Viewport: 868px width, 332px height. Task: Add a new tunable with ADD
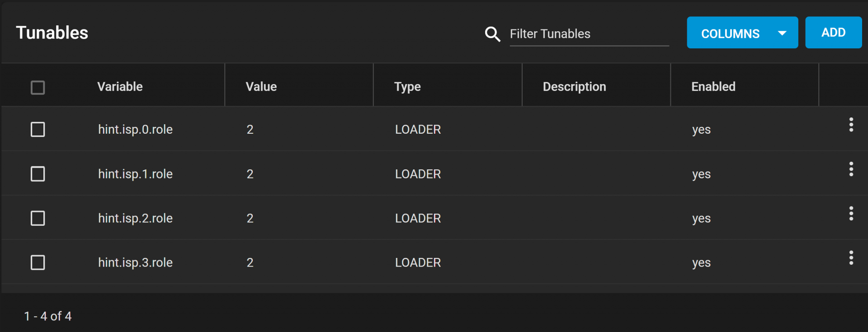click(833, 33)
